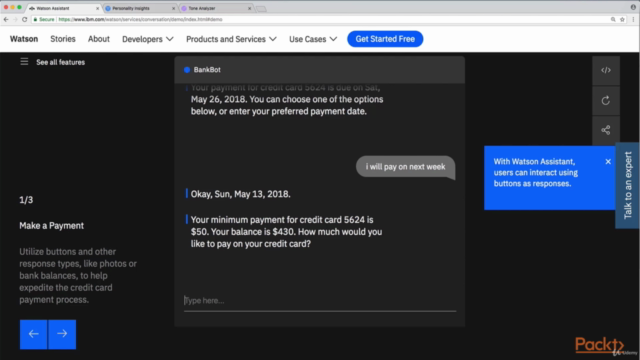
Task: Click the Secure padlock indicator
Action: pyautogui.click(x=44, y=19)
